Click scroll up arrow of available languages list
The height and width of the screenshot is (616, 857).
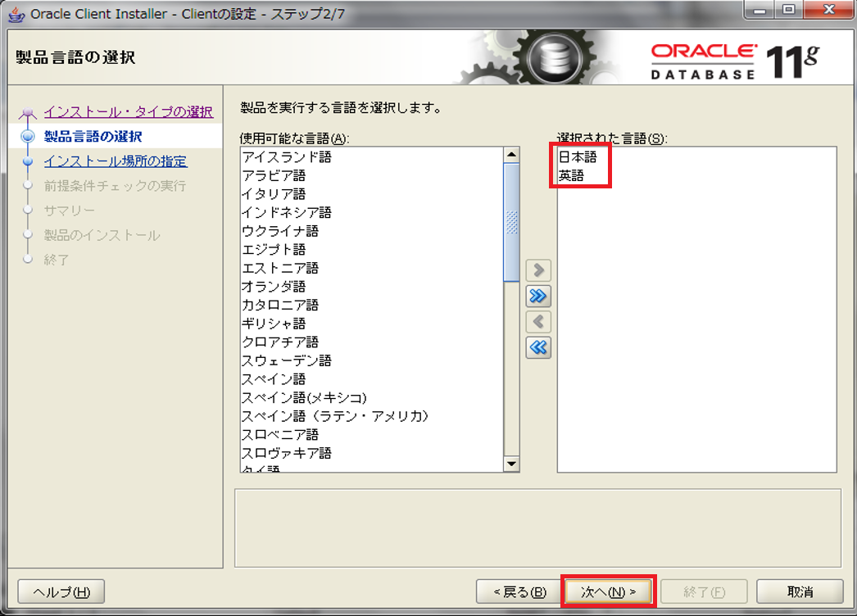point(511,155)
